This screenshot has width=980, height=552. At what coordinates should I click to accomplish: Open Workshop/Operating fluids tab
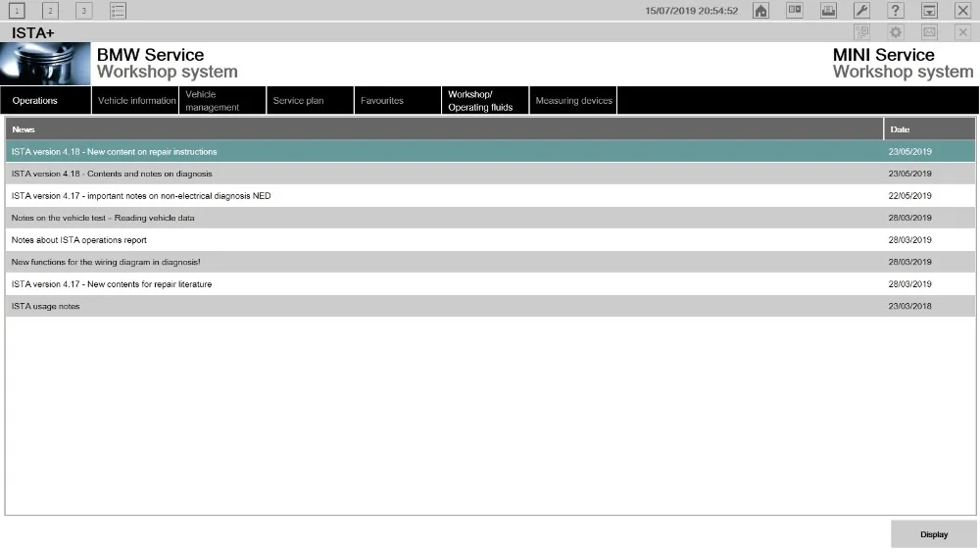tap(485, 101)
